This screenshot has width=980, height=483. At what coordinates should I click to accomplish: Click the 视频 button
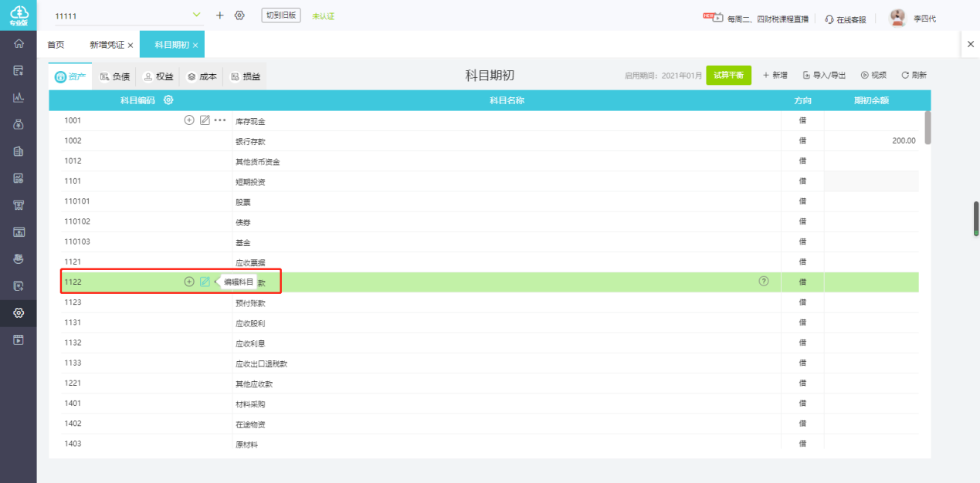(873, 75)
